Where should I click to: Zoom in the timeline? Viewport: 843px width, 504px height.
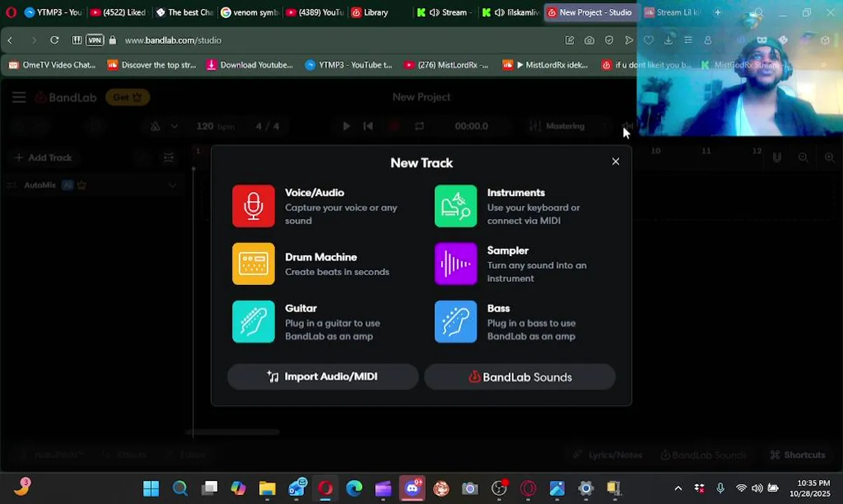(x=830, y=157)
